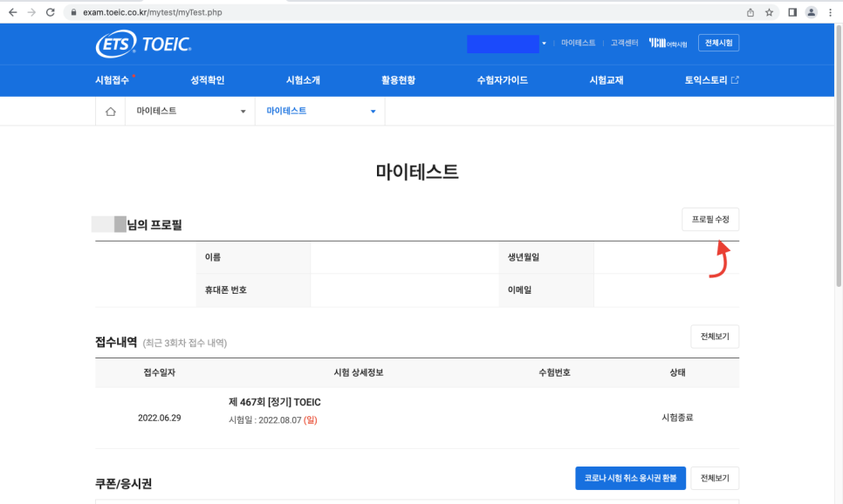Click the browser forward arrow
This screenshot has height=504, width=843.
tap(31, 12)
